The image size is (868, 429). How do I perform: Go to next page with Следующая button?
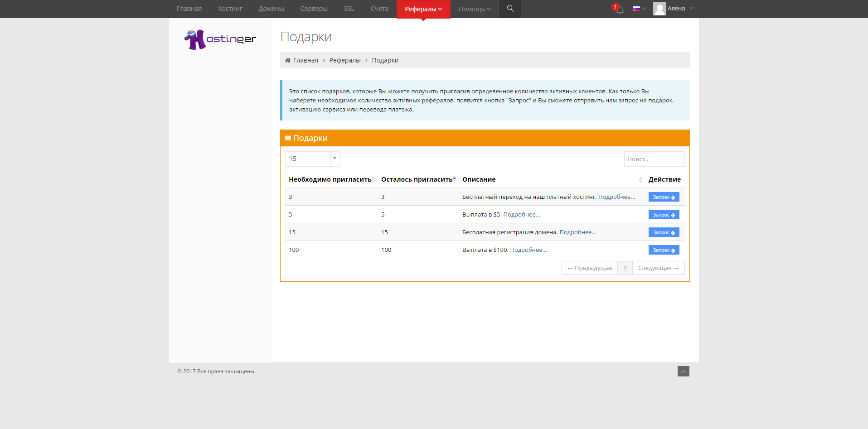(x=658, y=268)
